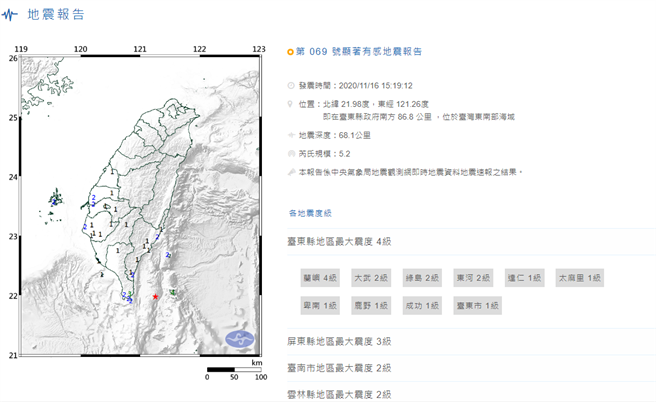
Task: Click the orange circle beside report number 069
Action: coord(290,51)
